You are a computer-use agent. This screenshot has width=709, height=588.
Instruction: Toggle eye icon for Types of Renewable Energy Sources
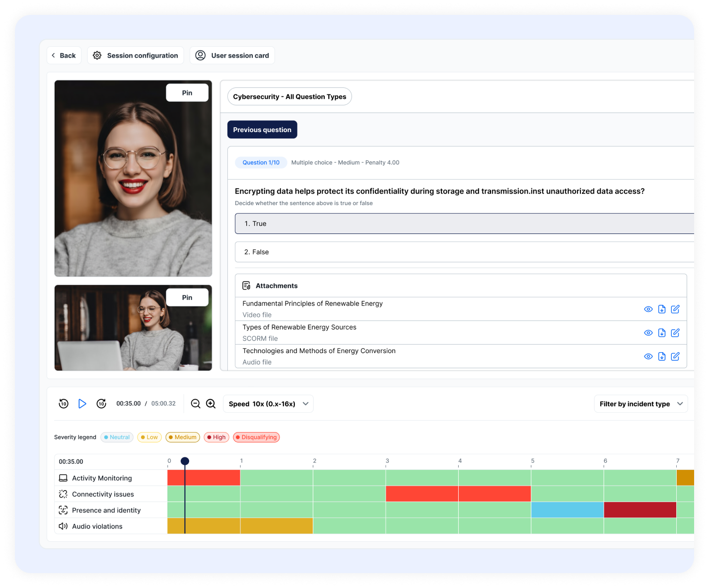pyautogui.click(x=648, y=333)
